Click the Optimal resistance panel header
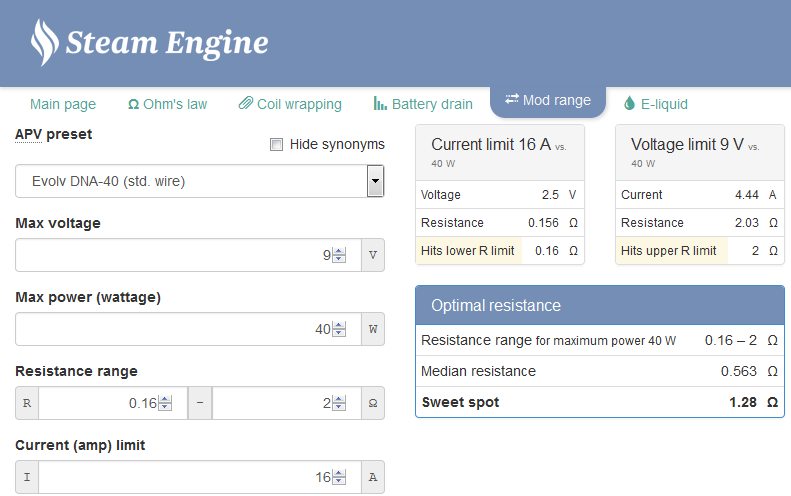This screenshot has width=791, height=496. 600,305
